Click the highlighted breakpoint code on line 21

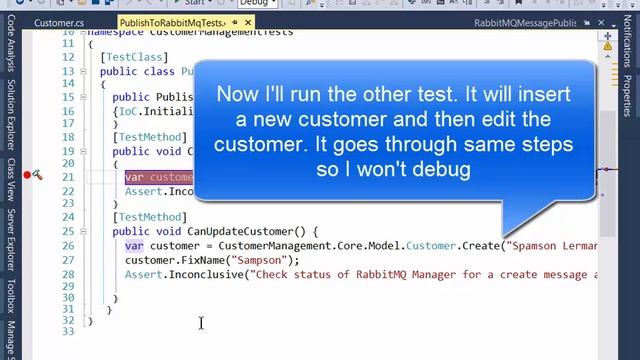tap(159, 178)
